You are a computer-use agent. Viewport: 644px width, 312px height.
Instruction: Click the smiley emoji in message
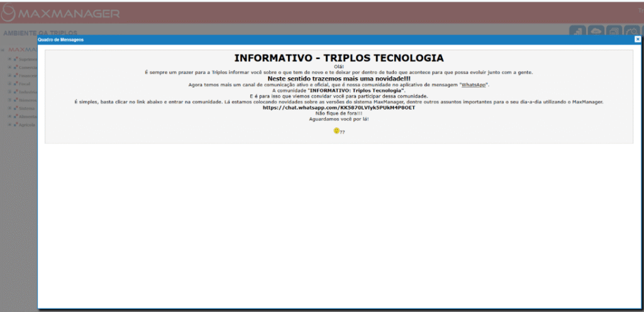(336, 131)
